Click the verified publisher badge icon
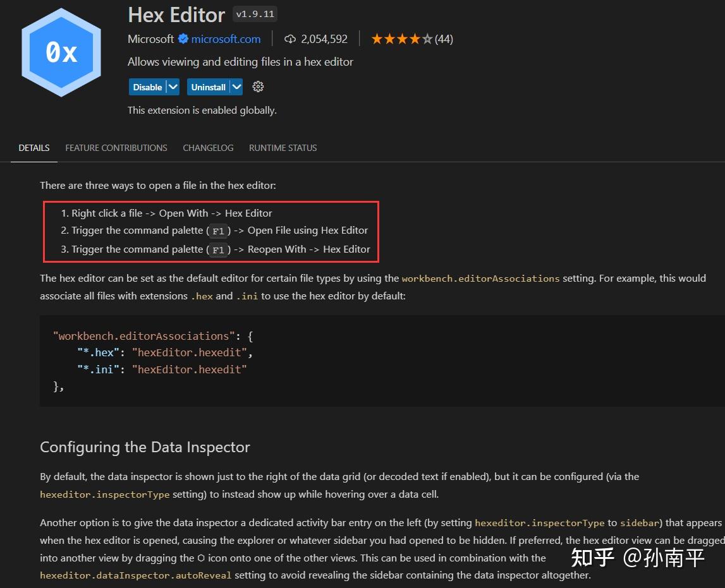This screenshot has width=725, height=588. [x=183, y=39]
